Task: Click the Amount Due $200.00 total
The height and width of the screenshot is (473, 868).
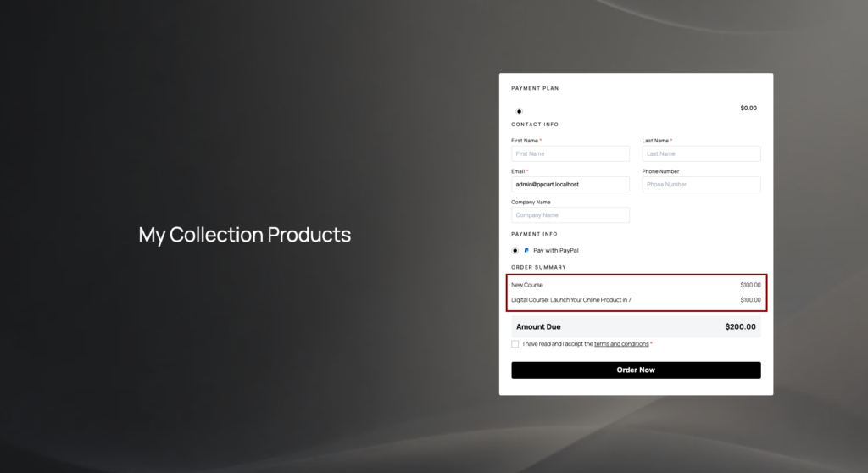Action: click(636, 327)
